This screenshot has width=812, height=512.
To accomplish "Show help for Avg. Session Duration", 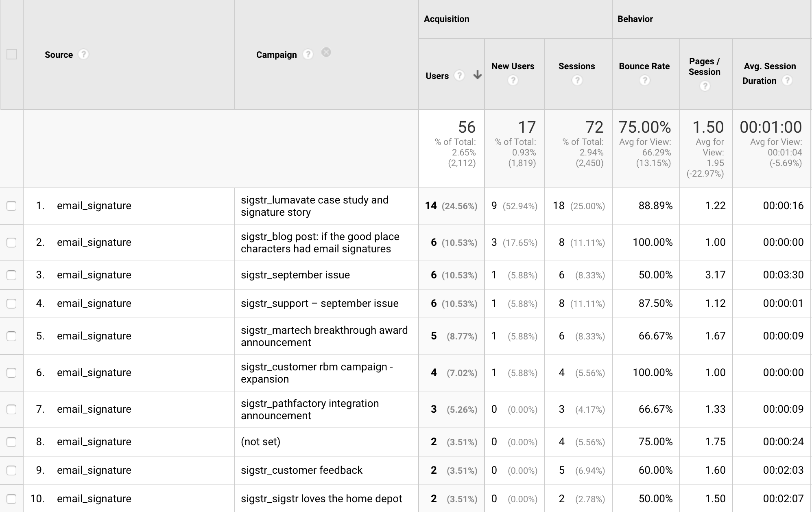I will 787,81.
